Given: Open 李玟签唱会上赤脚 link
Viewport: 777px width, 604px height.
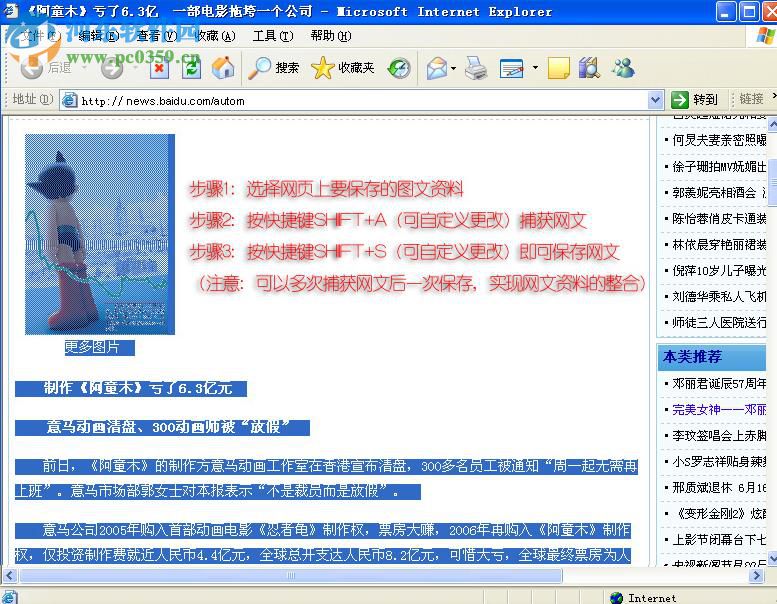Looking at the screenshot, I should (719, 436).
